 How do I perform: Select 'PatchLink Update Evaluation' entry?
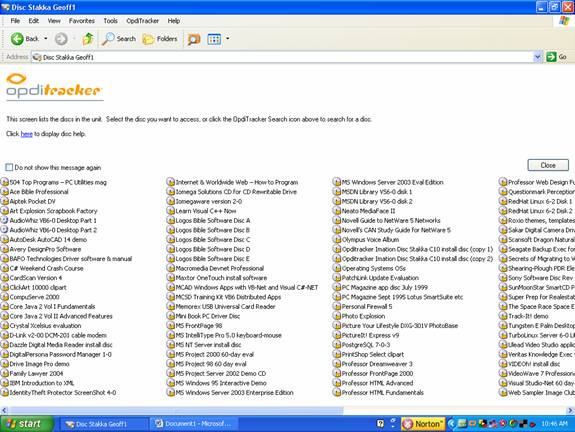click(x=380, y=278)
